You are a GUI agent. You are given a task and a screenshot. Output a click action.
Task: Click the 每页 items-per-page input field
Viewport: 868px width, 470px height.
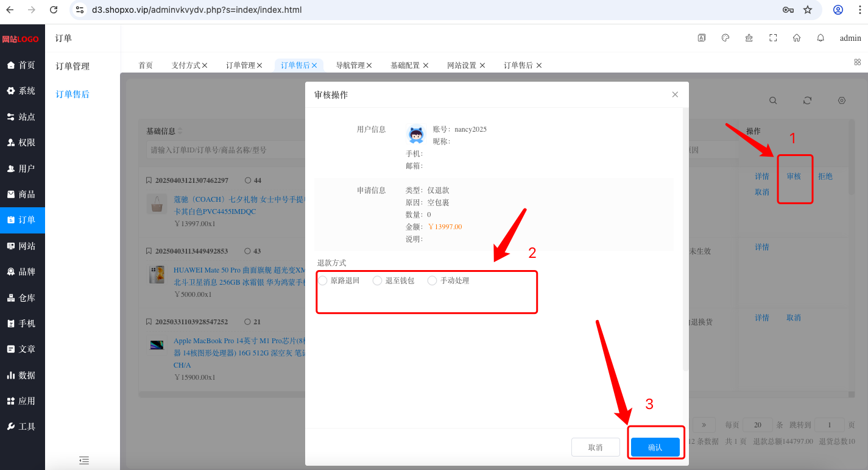click(758, 425)
